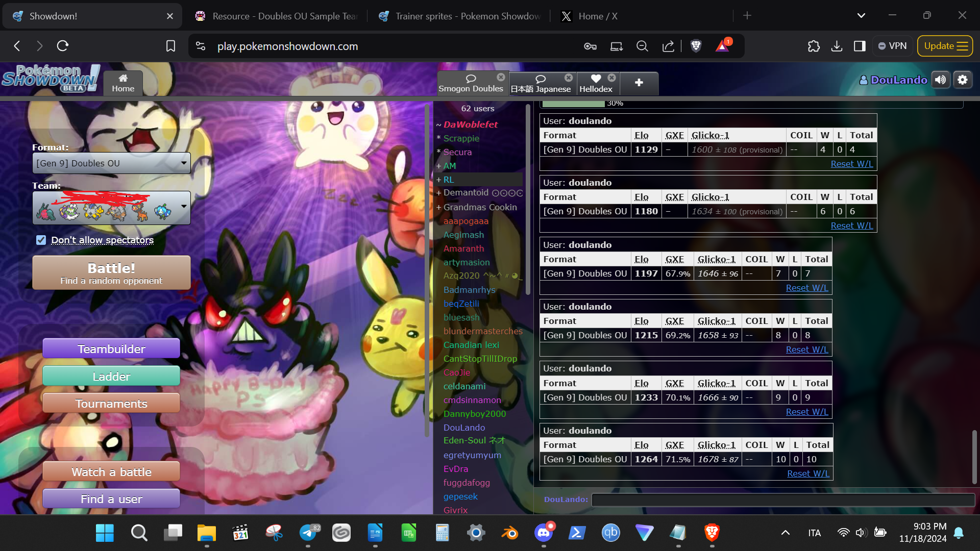Image resolution: width=980 pixels, height=551 pixels.
Task: Click the Pokémon Showdown logo
Action: point(51,78)
